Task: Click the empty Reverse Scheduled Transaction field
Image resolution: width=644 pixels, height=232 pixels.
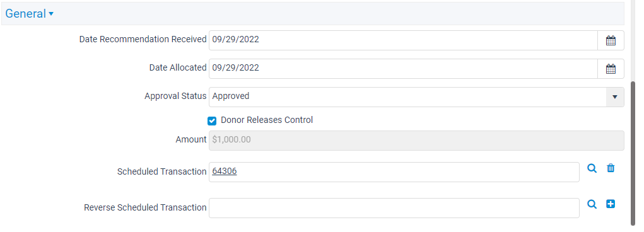Action: [x=394, y=208]
